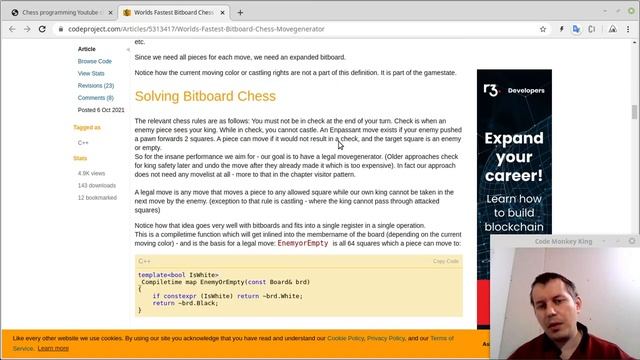Close the Worlds Fastest Bitboard Chess tab
The image size is (640, 360).
pos(222,13)
